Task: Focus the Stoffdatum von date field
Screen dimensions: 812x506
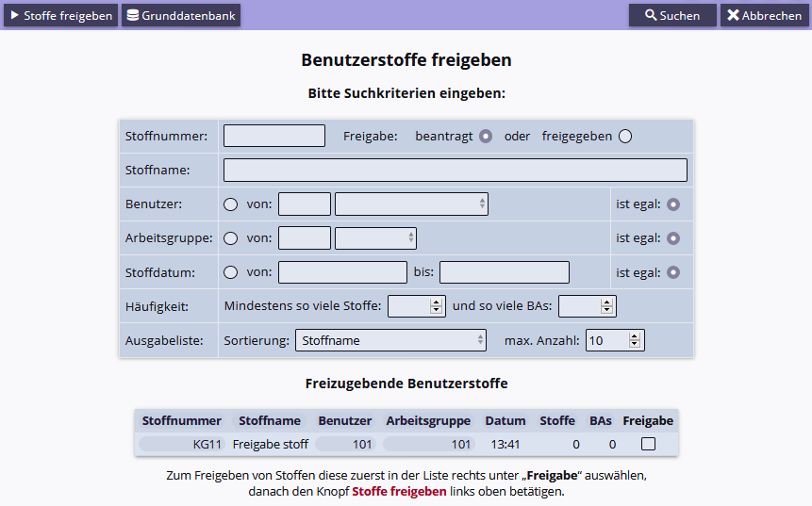Action: pyautogui.click(x=343, y=272)
